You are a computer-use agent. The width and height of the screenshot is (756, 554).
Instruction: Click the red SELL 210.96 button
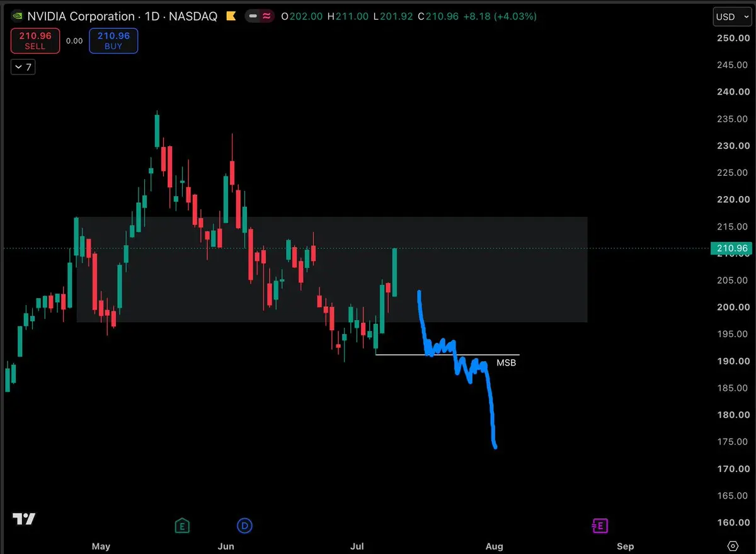[x=35, y=41]
